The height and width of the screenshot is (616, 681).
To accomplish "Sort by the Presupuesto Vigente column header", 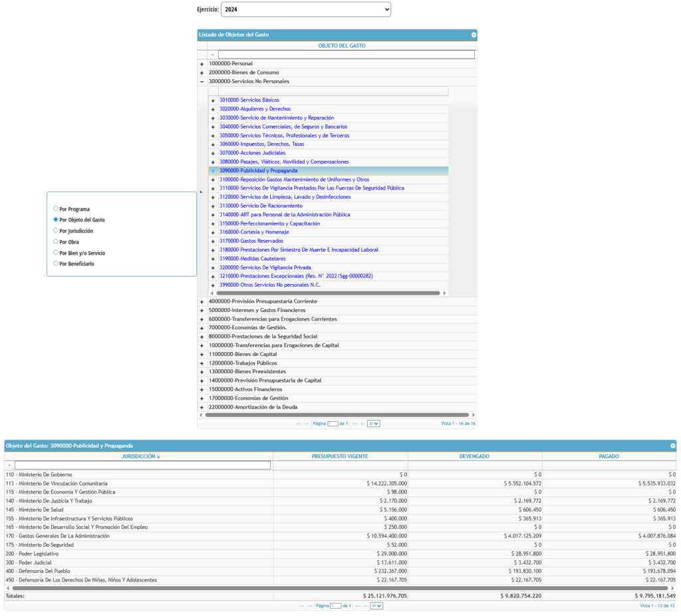I will tap(340, 456).
